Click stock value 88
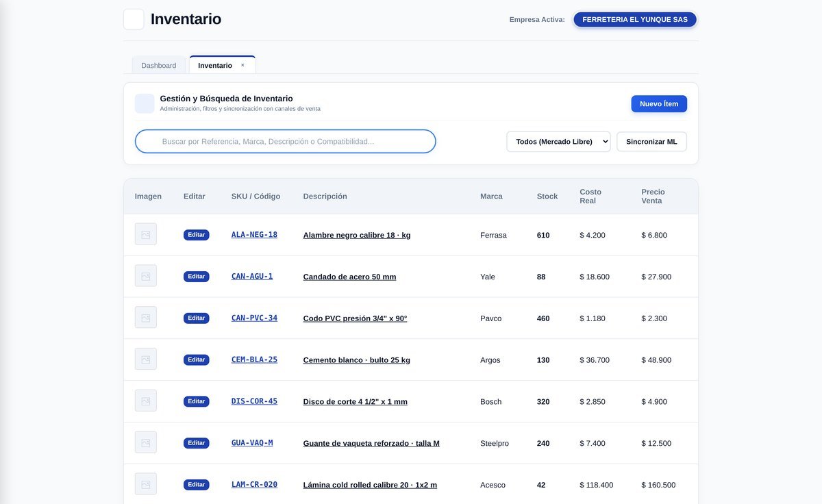The width and height of the screenshot is (822, 504). pos(541,277)
